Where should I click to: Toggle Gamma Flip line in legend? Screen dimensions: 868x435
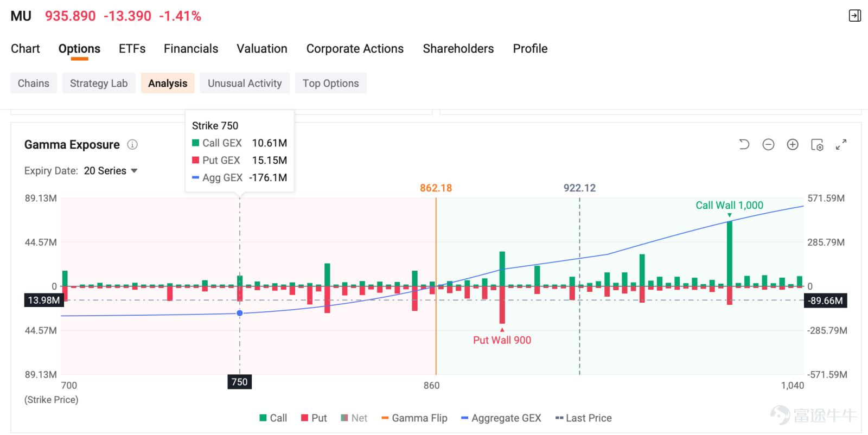[x=414, y=418]
